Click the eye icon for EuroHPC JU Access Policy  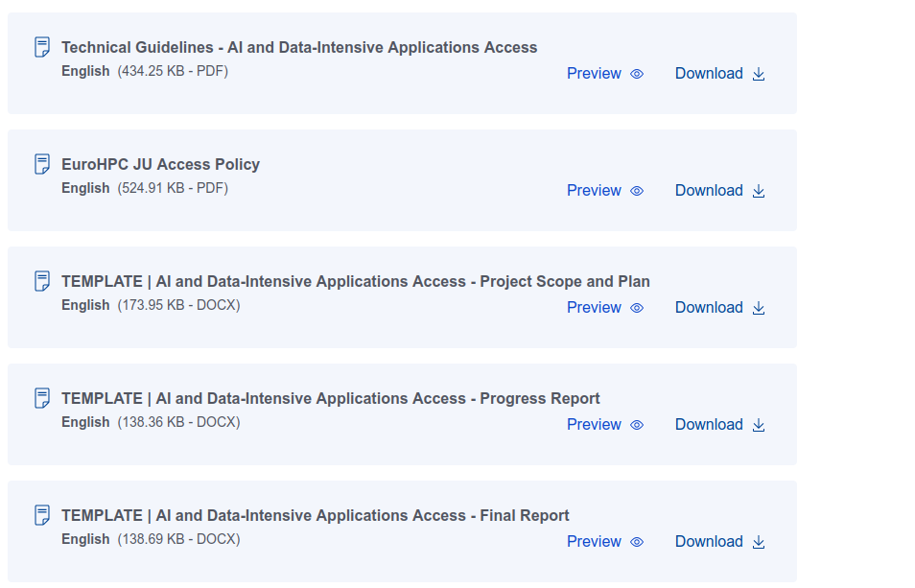pos(637,191)
